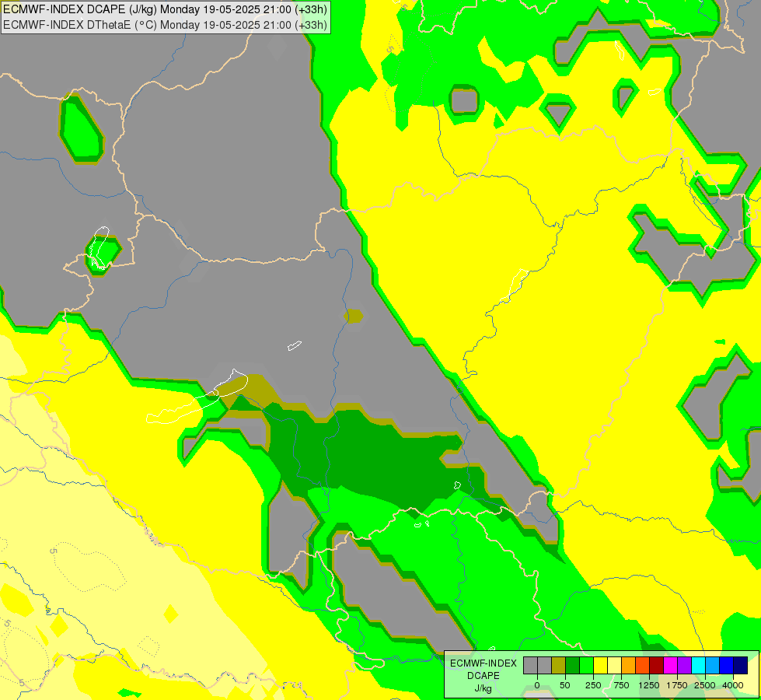
Task: Click the legend tick value 4000
Action: [733, 685]
